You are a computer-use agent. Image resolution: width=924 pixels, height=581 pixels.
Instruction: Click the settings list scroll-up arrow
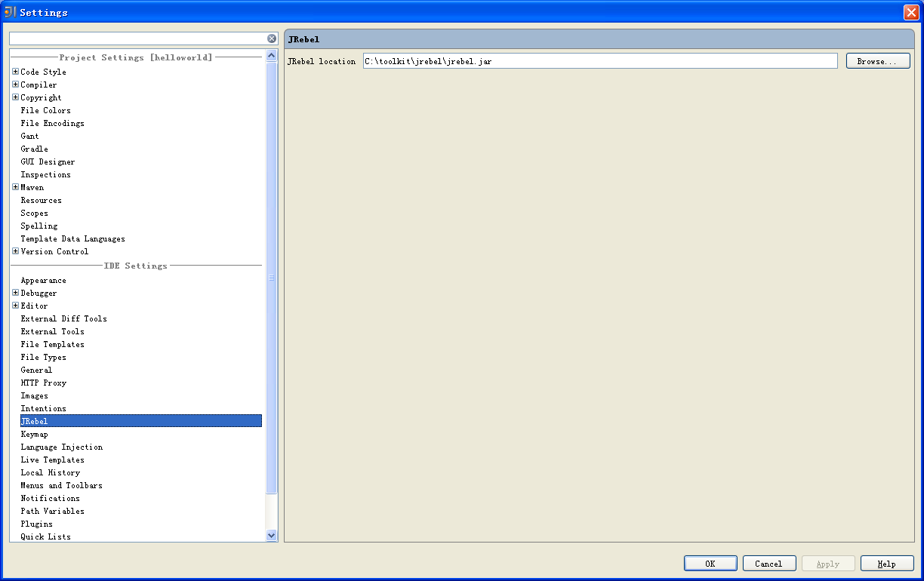[x=272, y=55]
